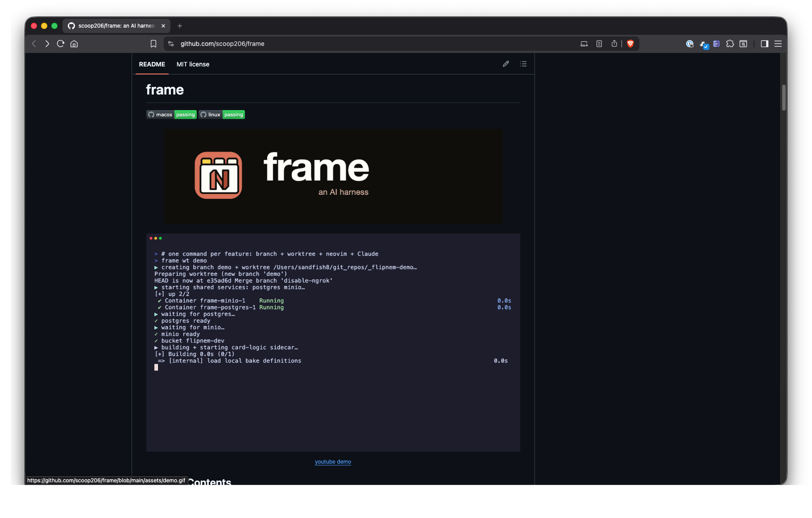Open the 1Password extension icon
The width and height of the screenshot is (812, 518).
click(690, 44)
